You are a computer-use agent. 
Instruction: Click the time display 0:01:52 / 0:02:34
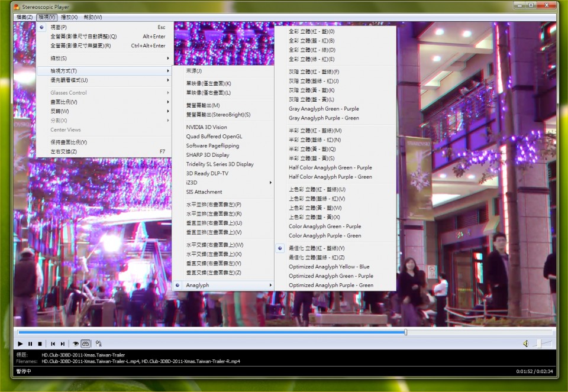(x=534, y=371)
